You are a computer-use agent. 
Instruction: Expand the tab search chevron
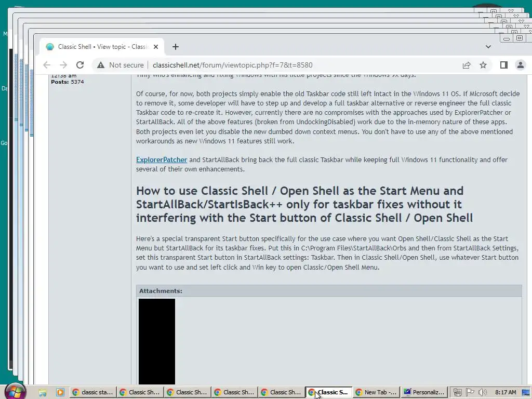(488, 47)
